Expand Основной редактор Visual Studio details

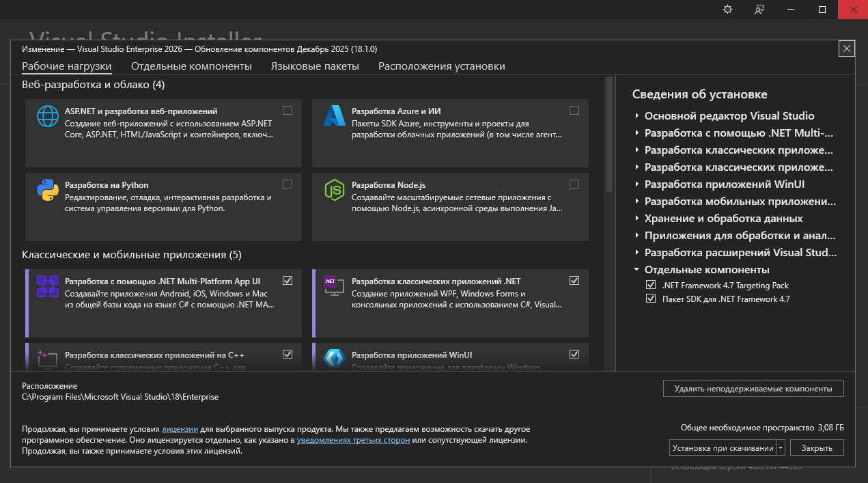click(x=636, y=116)
